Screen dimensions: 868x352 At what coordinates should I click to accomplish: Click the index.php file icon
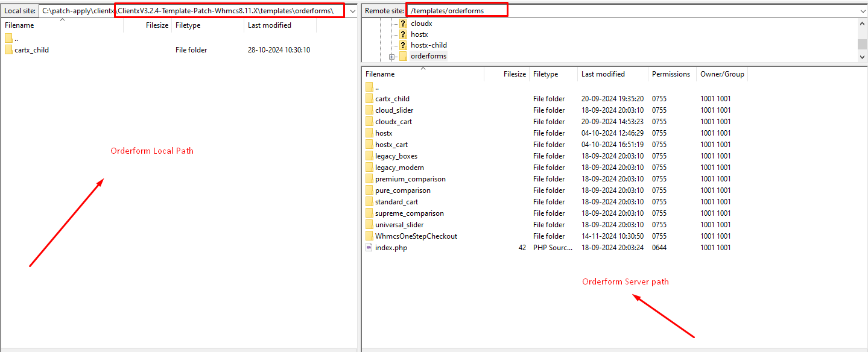tap(369, 248)
